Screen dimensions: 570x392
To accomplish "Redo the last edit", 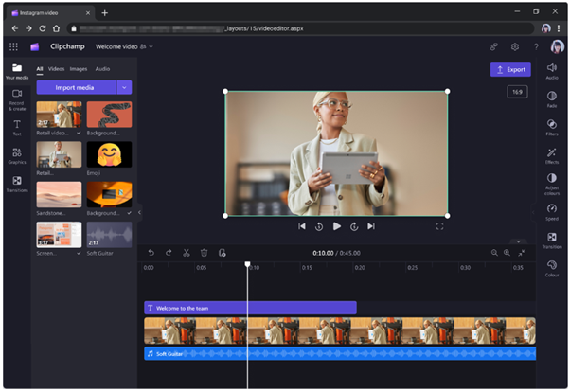I will 169,253.
